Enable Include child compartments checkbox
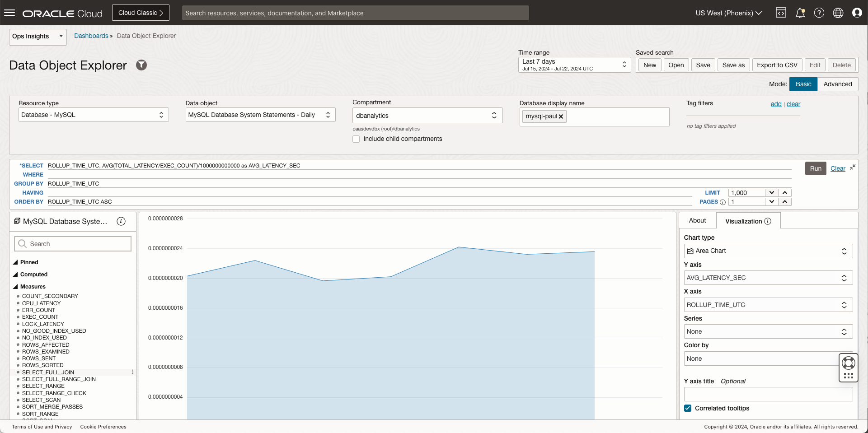 coord(356,139)
